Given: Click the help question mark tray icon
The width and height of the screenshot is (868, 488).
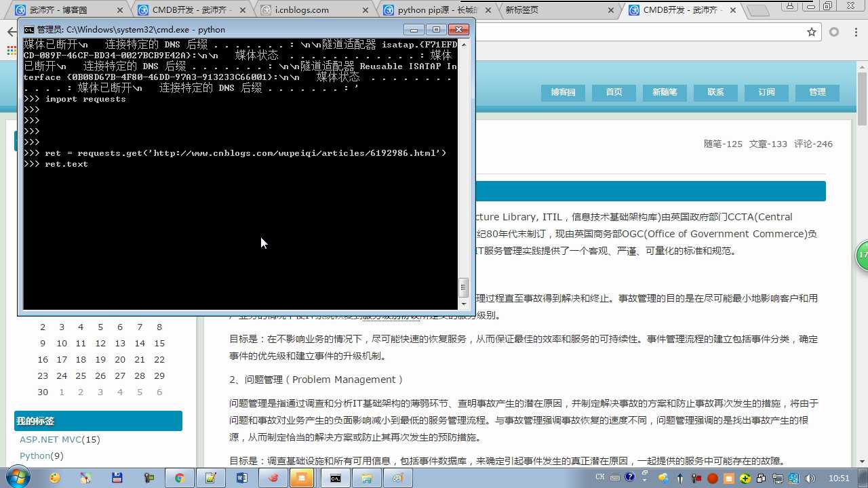Looking at the screenshot, I should pyautogui.click(x=630, y=478).
